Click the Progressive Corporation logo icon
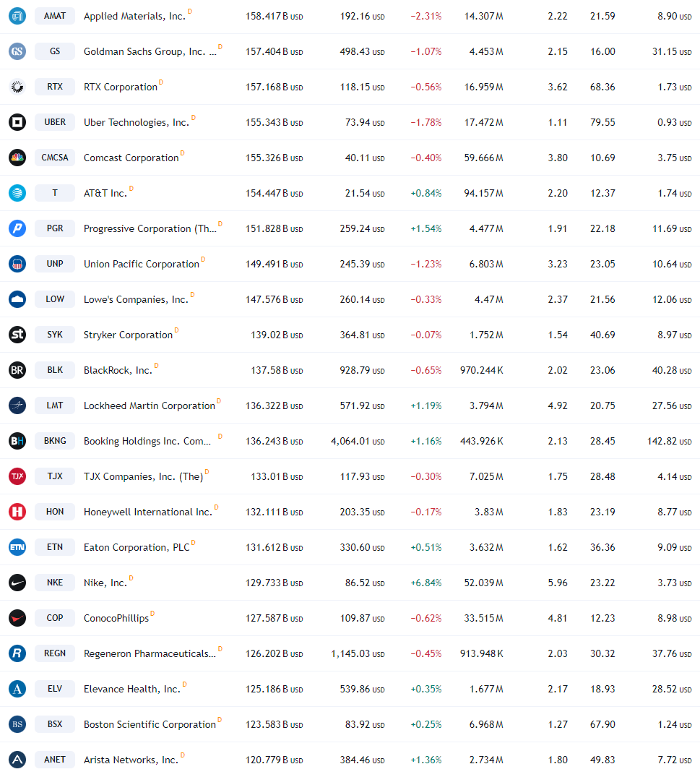The width and height of the screenshot is (700, 777). 17,228
